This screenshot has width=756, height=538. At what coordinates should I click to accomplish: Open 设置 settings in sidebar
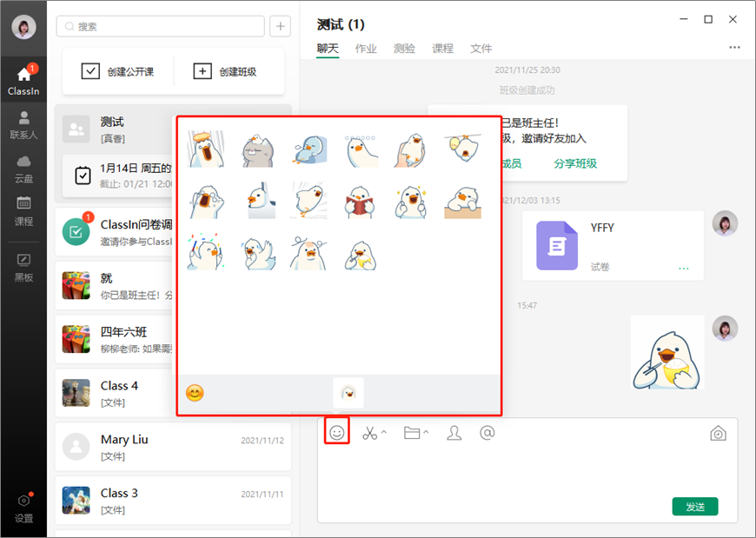[23, 508]
